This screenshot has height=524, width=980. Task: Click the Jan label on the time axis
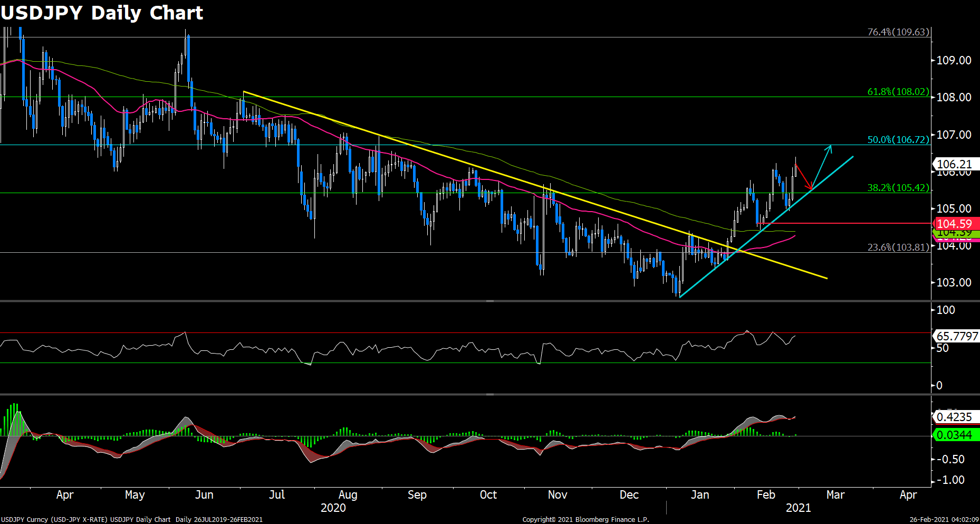pyautogui.click(x=700, y=495)
